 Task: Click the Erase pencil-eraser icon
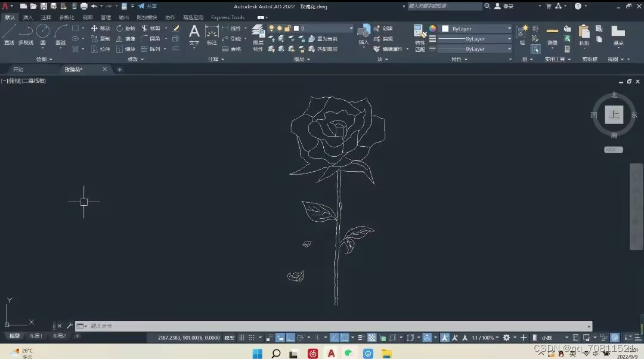click(176, 29)
